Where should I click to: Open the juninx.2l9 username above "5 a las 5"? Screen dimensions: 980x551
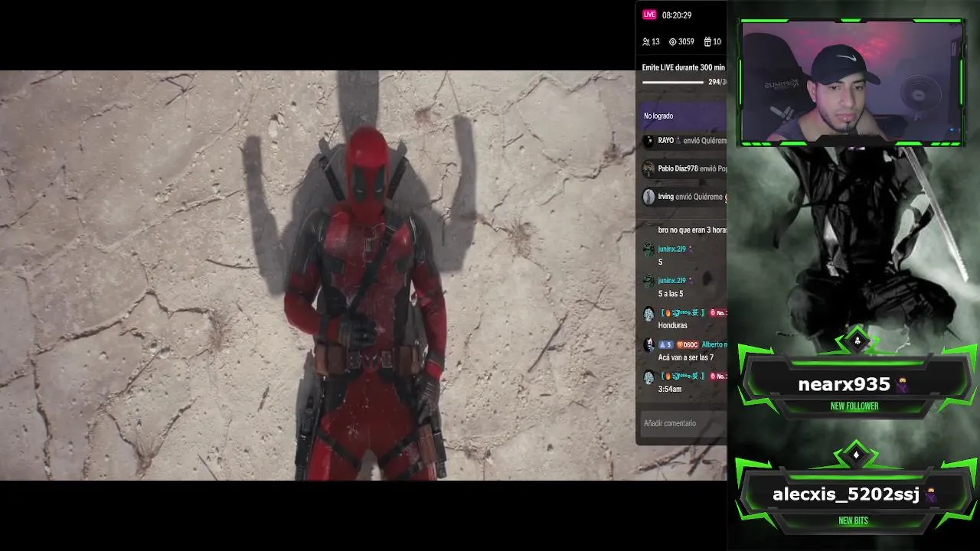click(672, 281)
